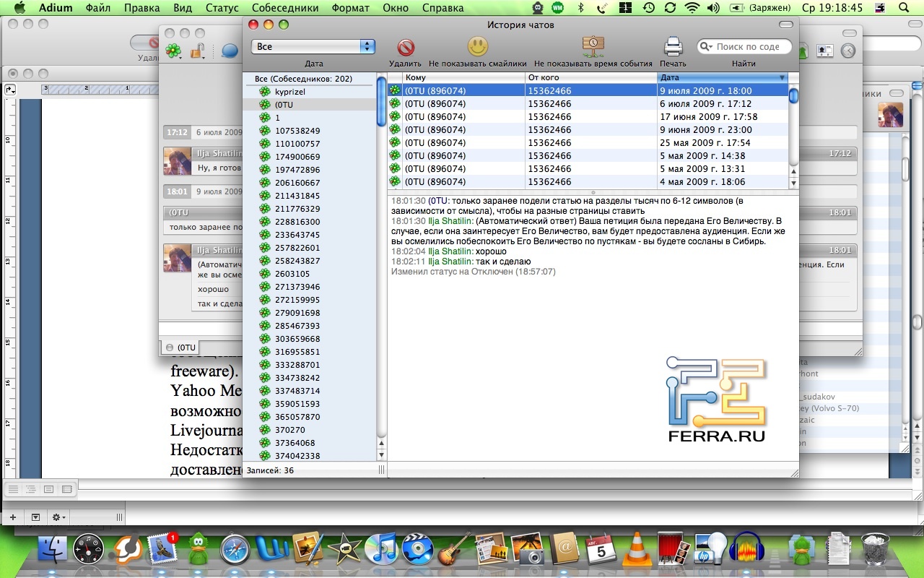
Task: Toggle the hide event timestamps signpost icon
Action: pyautogui.click(x=593, y=47)
